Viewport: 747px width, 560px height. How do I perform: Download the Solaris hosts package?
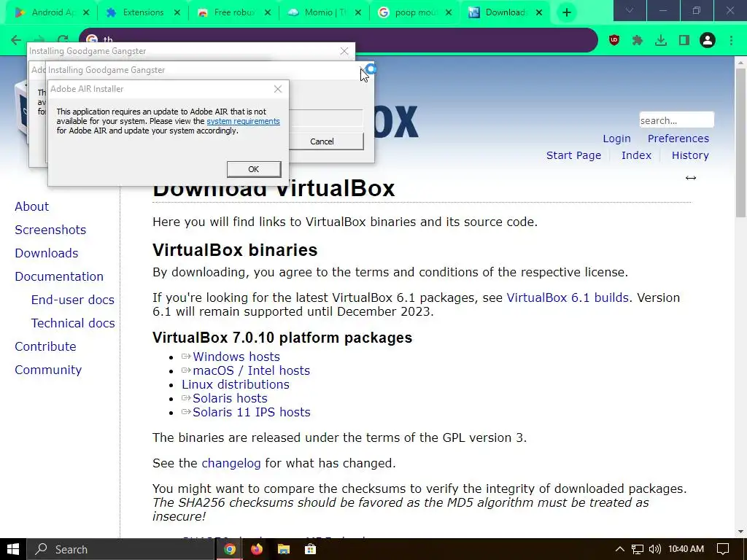[x=230, y=398]
